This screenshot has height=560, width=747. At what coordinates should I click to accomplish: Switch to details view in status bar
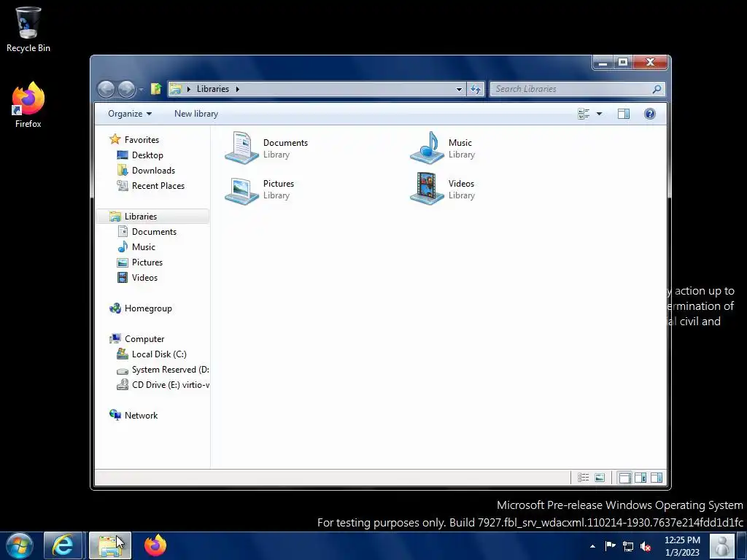[583, 478]
